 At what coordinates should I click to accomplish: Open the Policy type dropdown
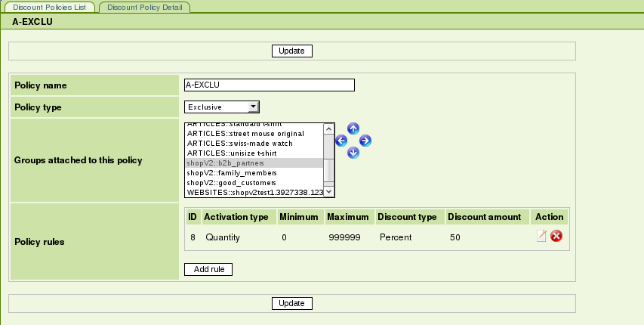[x=222, y=107]
